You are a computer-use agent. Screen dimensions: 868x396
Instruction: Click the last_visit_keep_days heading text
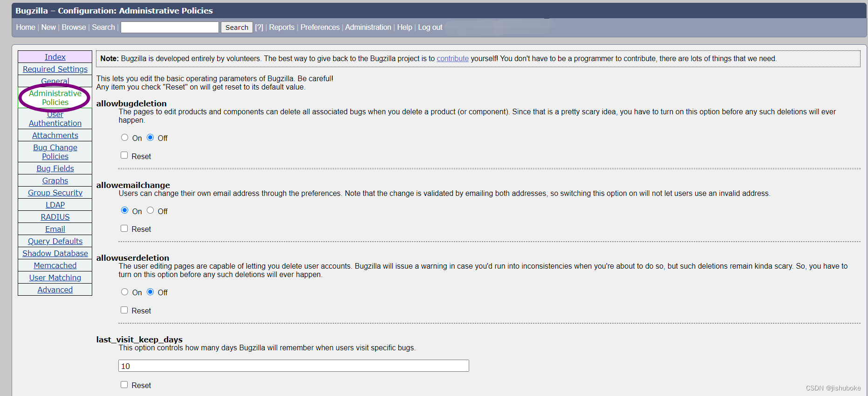(139, 340)
